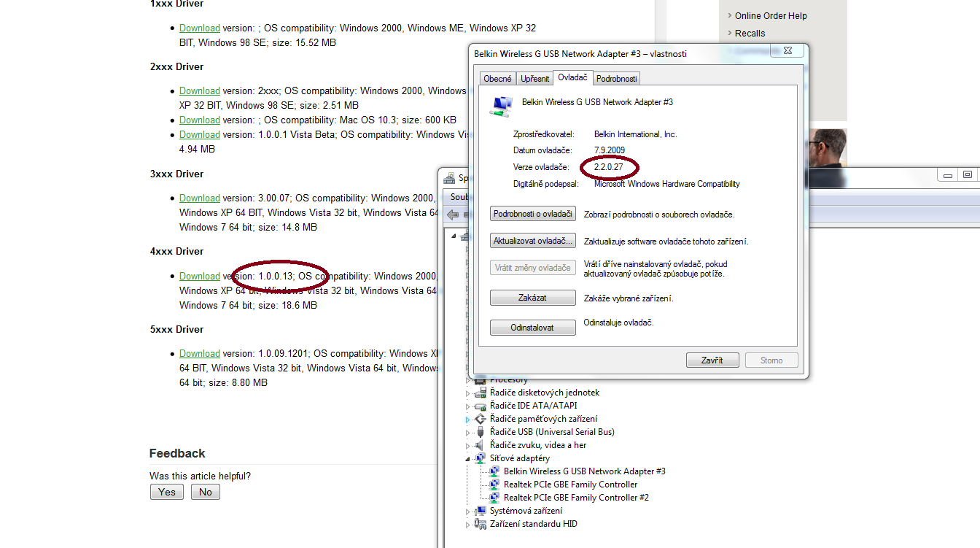Image resolution: width=980 pixels, height=548 pixels.
Task: Click the Was this article helpful? text
Action: coord(200,476)
